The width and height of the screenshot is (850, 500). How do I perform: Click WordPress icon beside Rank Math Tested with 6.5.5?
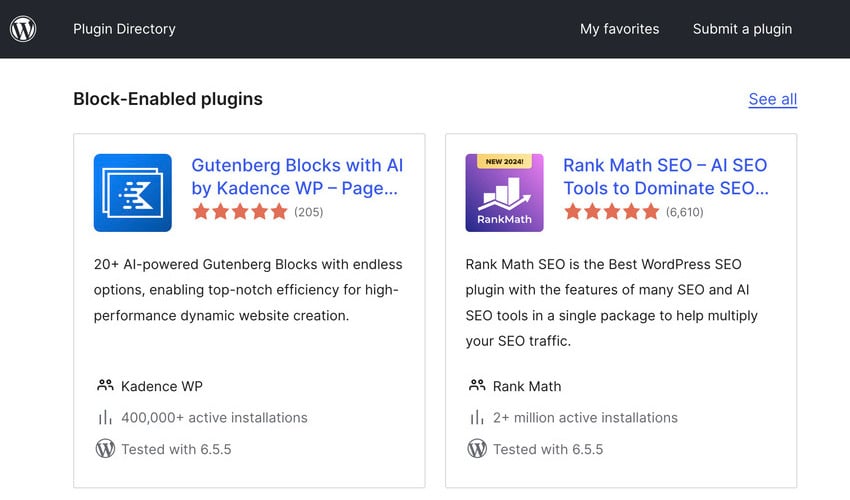[x=477, y=449]
